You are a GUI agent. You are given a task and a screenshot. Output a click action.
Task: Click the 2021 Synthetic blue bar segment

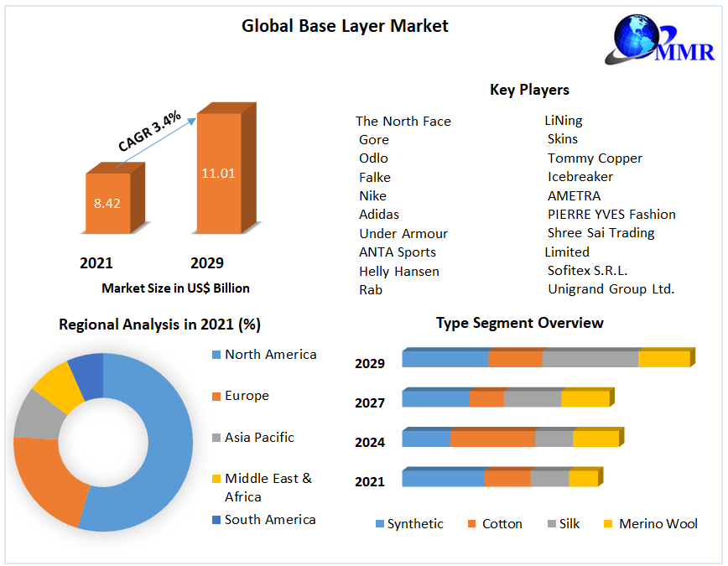(x=443, y=479)
